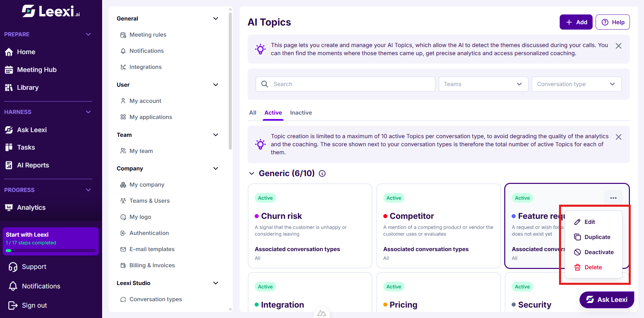The image size is (644, 318).
Task: Click the Help button
Action: click(612, 22)
